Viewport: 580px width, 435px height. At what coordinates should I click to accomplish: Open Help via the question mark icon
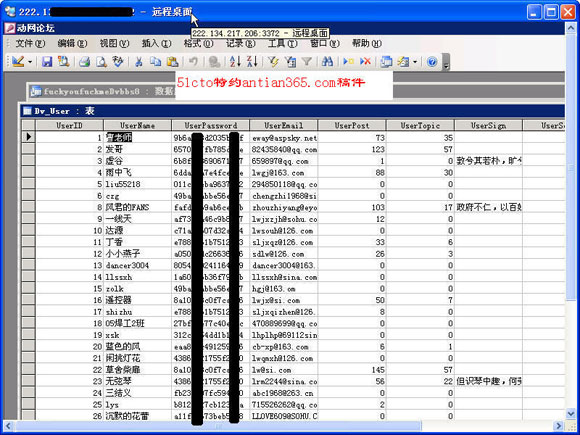pos(432,61)
